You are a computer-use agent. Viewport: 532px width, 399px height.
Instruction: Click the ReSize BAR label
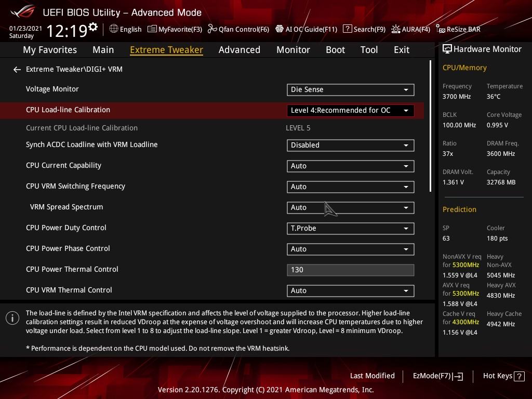pyautogui.click(x=463, y=29)
